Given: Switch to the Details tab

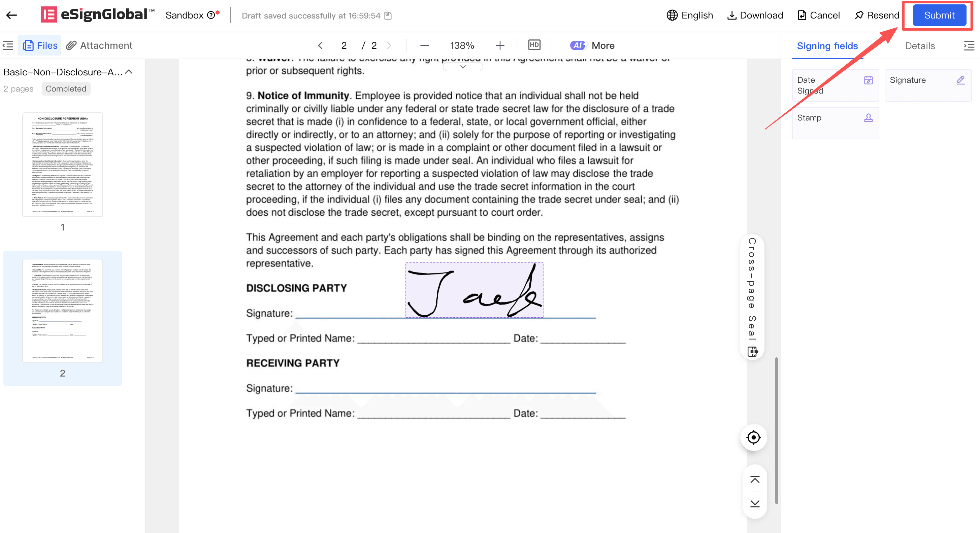Looking at the screenshot, I should [x=919, y=46].
